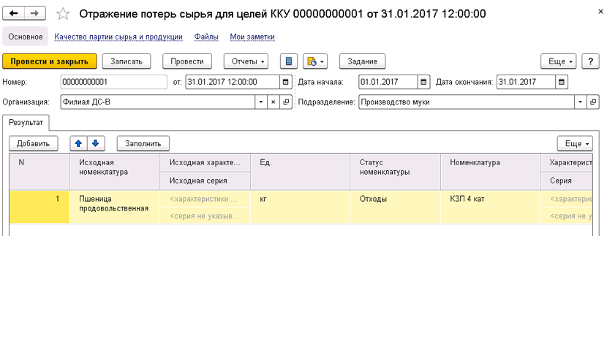This screenshot has width=607, height=364.
Task: Go forward with the right arrow button
Action: click(35, 13)
